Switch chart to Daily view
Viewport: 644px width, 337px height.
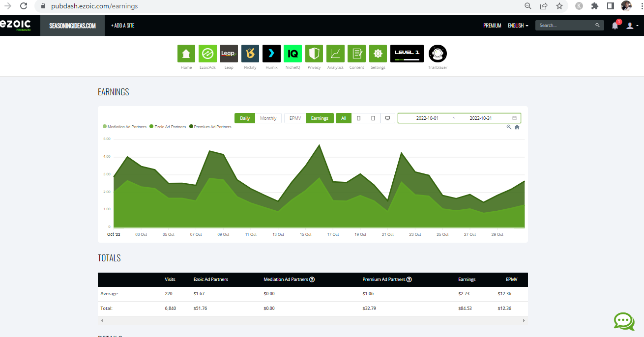[245, 118]
